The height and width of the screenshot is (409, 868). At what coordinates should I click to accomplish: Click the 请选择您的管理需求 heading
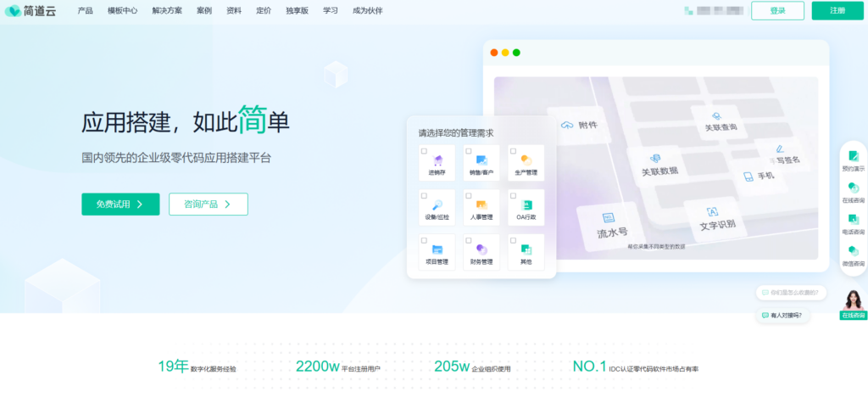click(x=455, y=133)
